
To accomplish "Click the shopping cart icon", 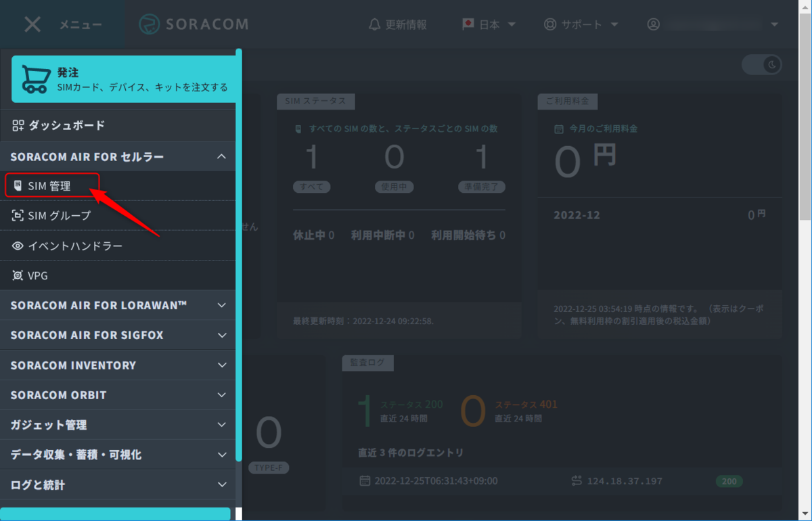I will tap(35, 78).
